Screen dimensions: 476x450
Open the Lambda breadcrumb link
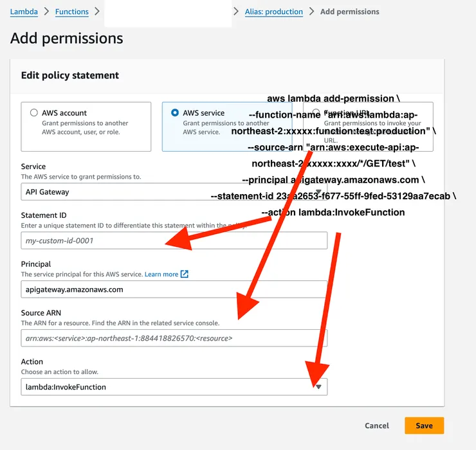click(x=24, y=12)
